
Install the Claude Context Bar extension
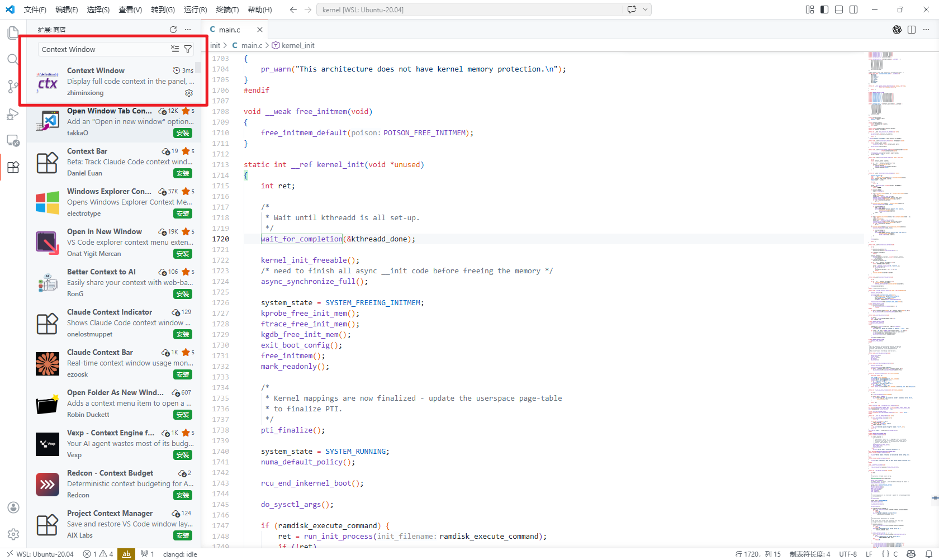tap(183, 374)
